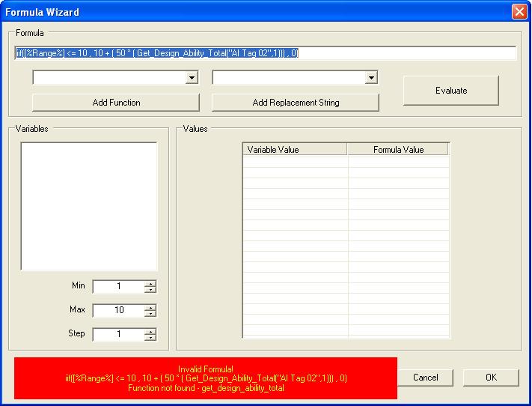Increase the Min value with up arrow

(150, 284)
